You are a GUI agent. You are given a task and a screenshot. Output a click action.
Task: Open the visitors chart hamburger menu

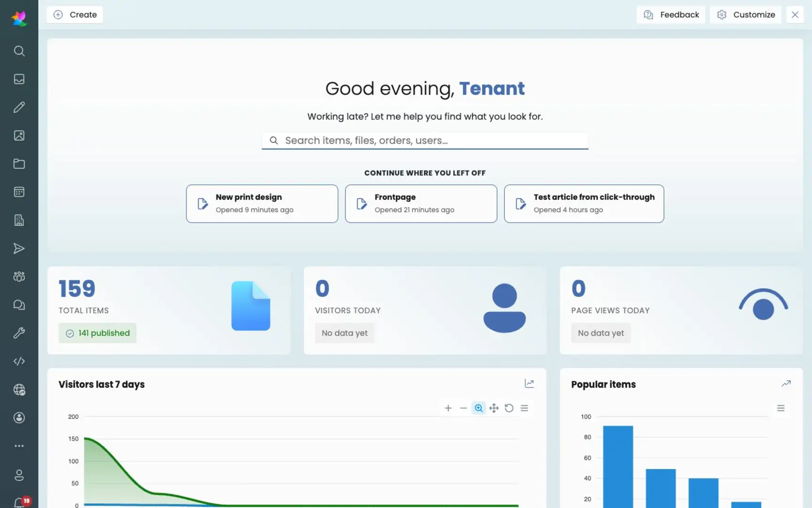click(524, 408)
